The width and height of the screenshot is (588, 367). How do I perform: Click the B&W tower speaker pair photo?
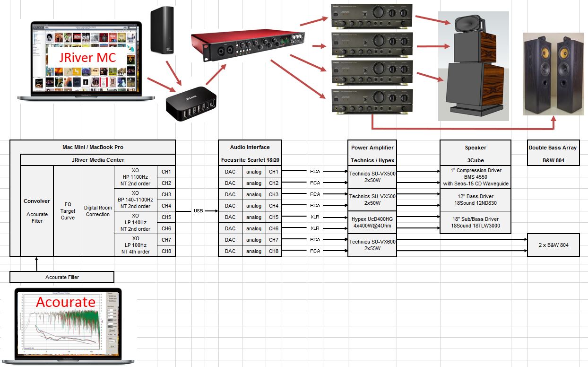553,74
